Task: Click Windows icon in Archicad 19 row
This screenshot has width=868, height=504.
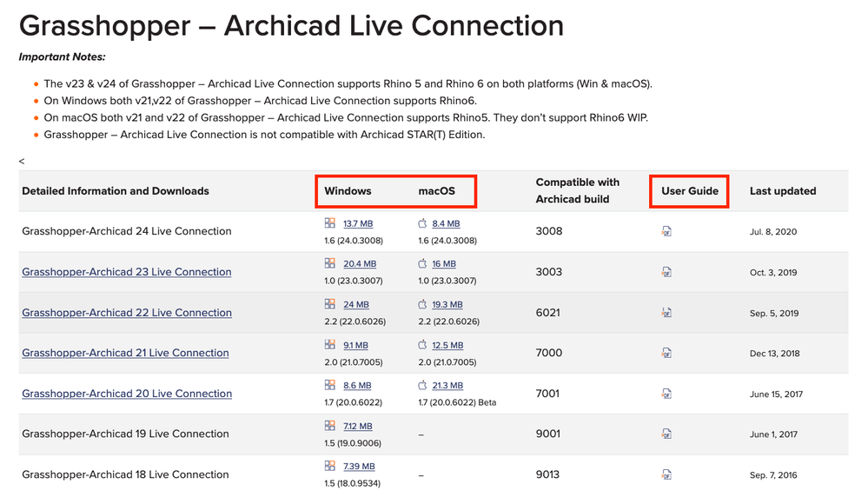Action: tap(330, 425)
